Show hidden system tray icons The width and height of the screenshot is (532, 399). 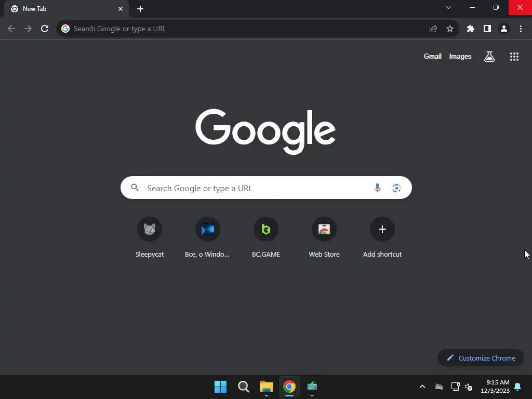click(422, 387)
